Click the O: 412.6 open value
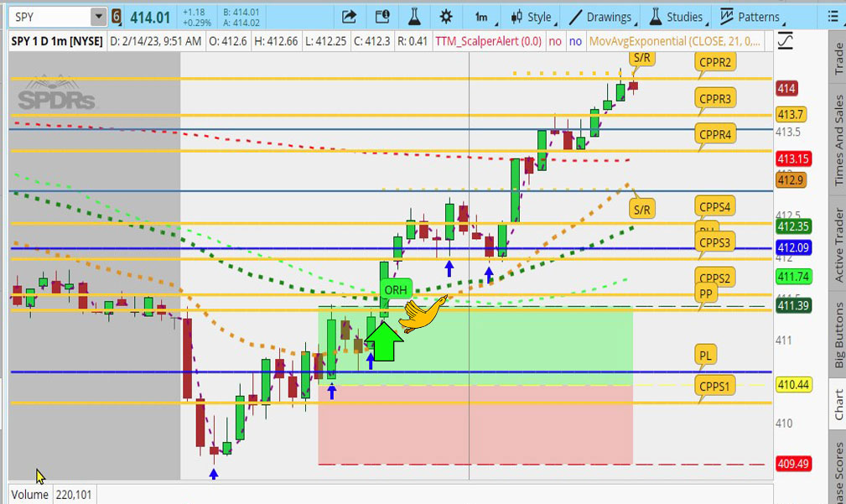The width and height of the screenshot is (846, 504). [228, 41]
